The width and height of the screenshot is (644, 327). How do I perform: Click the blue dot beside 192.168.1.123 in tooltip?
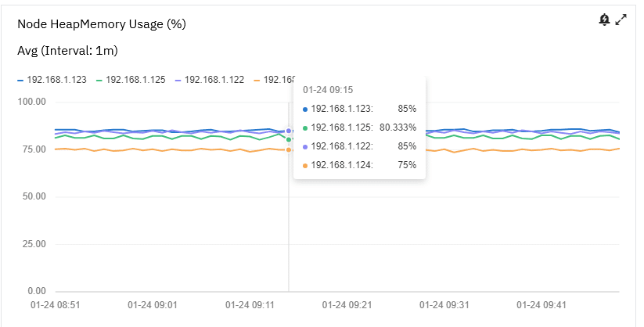pos(305,109)
